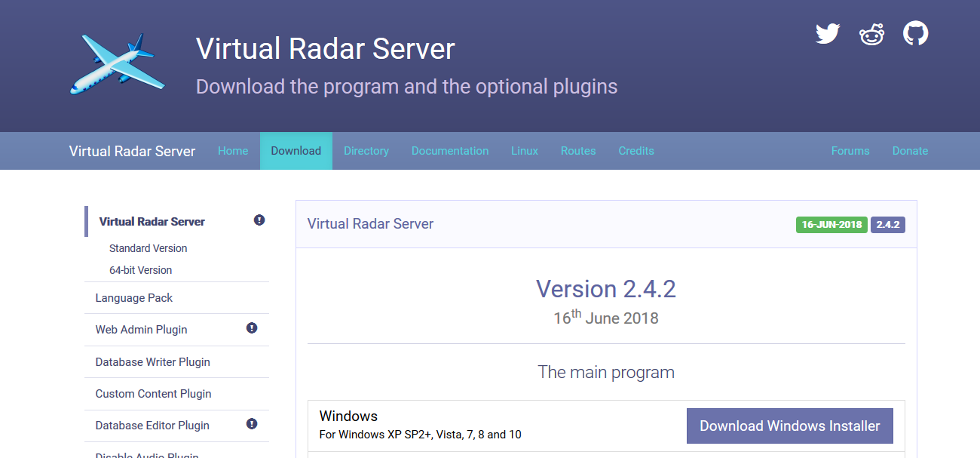The width and height of the screenshot is (980, 458).
Task: Open the 64-bit Version page
Action: click(x=141, y=269)
